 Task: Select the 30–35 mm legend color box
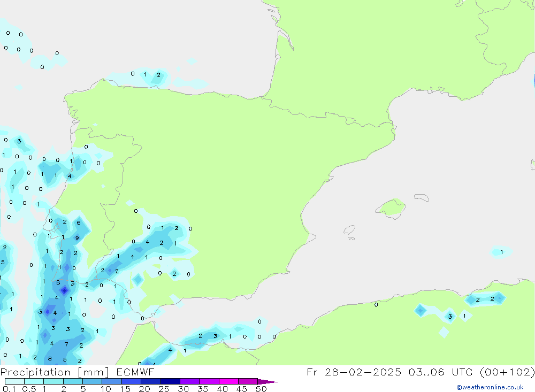coord(190,381)
